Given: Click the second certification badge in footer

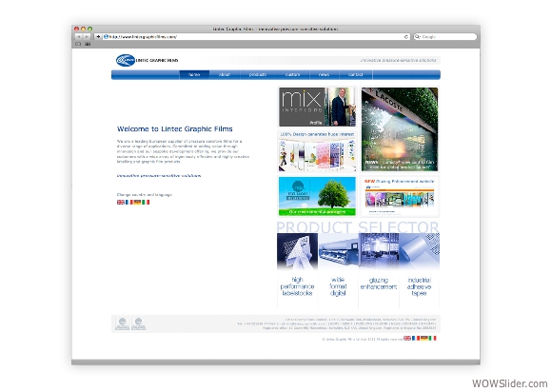Looking at the screenshot, I should click(138, 323).
